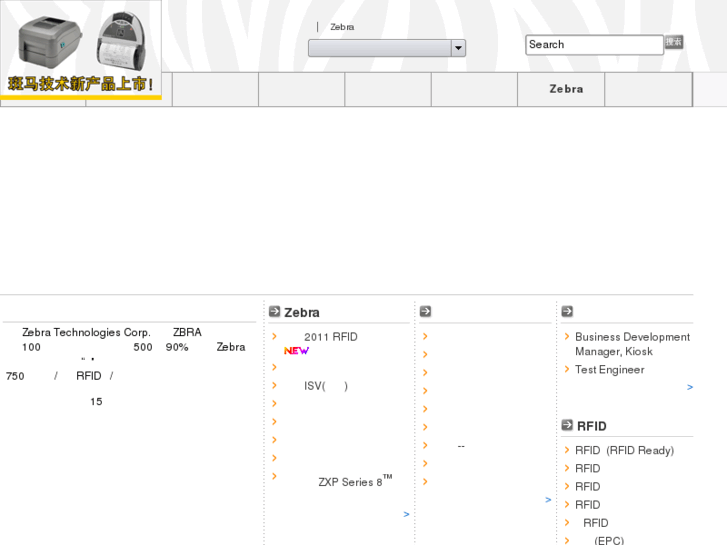This screenshot has width=727, height=545.
Task: Open the ZXP Series 8 link
Action: [x=355, y=481]
